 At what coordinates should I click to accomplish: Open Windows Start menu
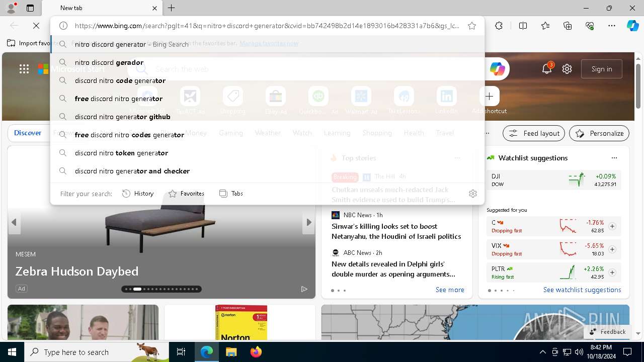coord(12,352)
